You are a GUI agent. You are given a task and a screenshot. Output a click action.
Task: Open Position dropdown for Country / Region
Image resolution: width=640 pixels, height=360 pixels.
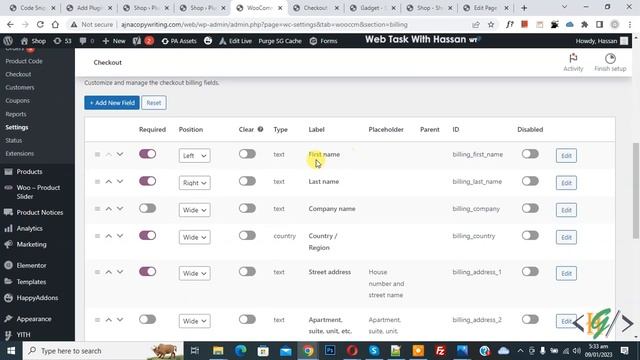pos(194,237)
